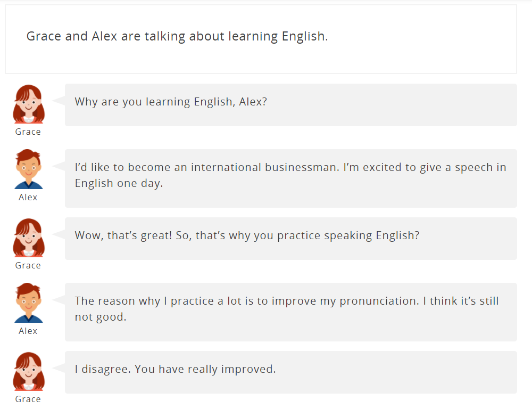Screen dimensions: 532x408
Task: Select the 'Why are you learning English, Alex?' bubble
Action: (291, 105)
